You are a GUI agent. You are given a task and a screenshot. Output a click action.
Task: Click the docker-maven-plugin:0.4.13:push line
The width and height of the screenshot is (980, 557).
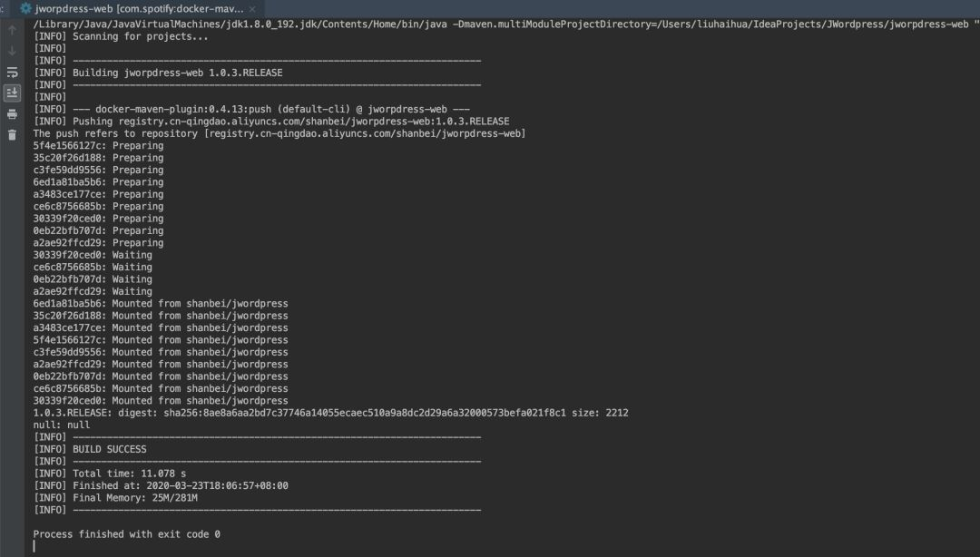(251, 109)
